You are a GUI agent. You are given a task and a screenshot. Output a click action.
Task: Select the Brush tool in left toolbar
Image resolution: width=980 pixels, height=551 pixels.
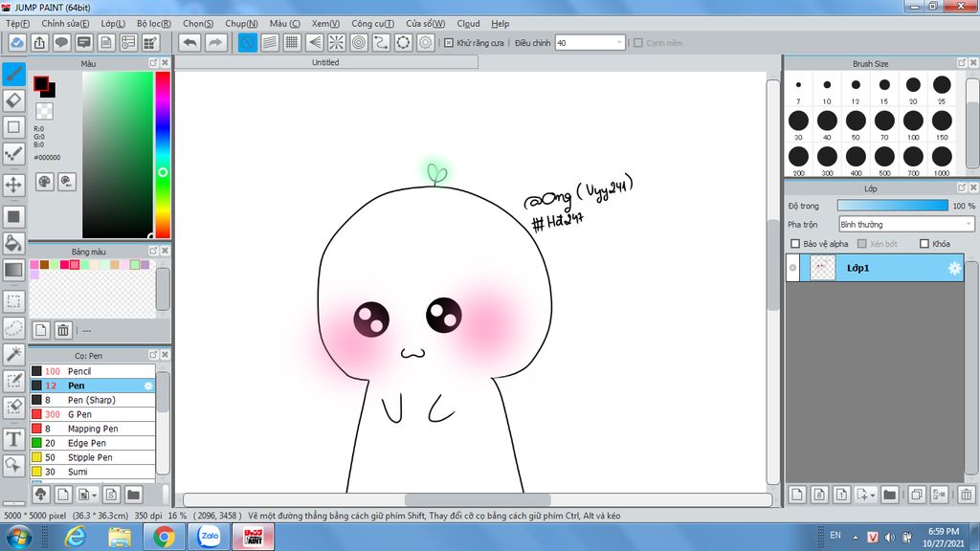[13, 74]
